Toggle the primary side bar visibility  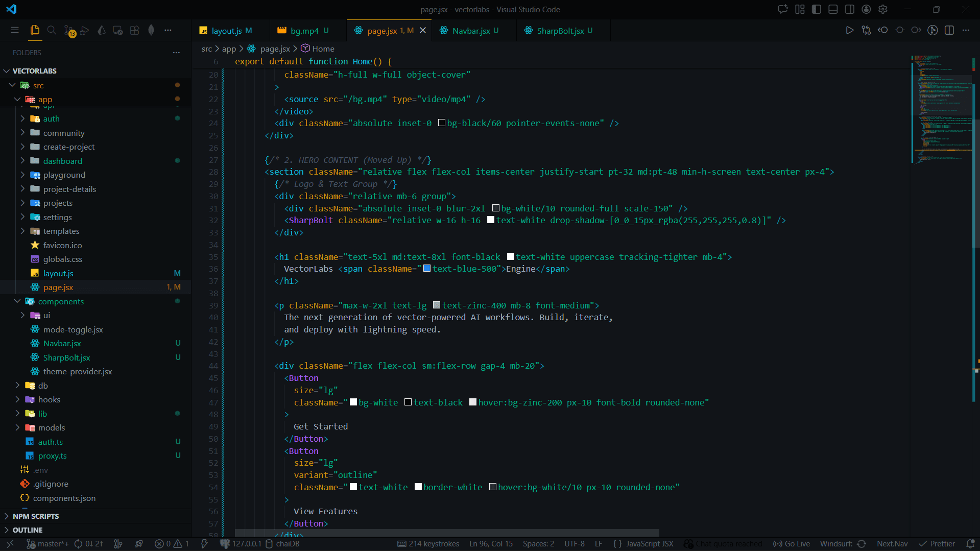click(817, 9)
